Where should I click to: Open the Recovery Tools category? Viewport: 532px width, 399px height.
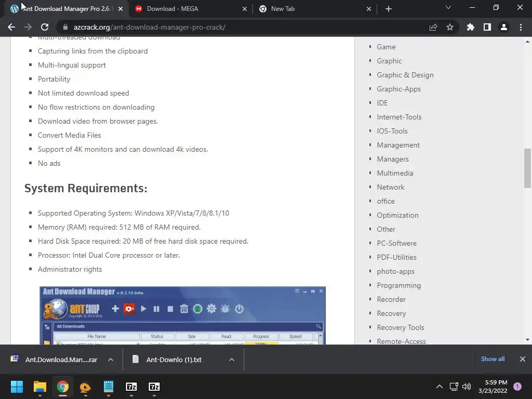(401, 327)
